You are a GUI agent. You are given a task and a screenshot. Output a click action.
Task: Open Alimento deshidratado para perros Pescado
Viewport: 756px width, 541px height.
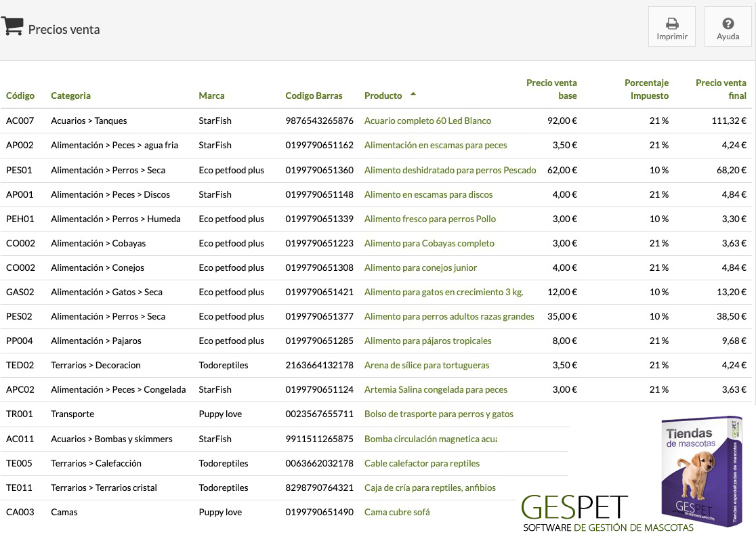(450, 170)
